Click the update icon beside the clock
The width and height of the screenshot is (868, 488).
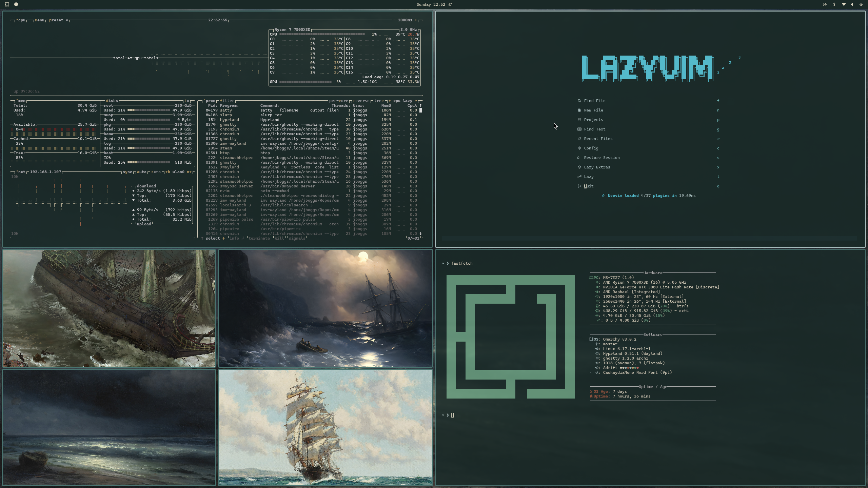click(450, 4)
